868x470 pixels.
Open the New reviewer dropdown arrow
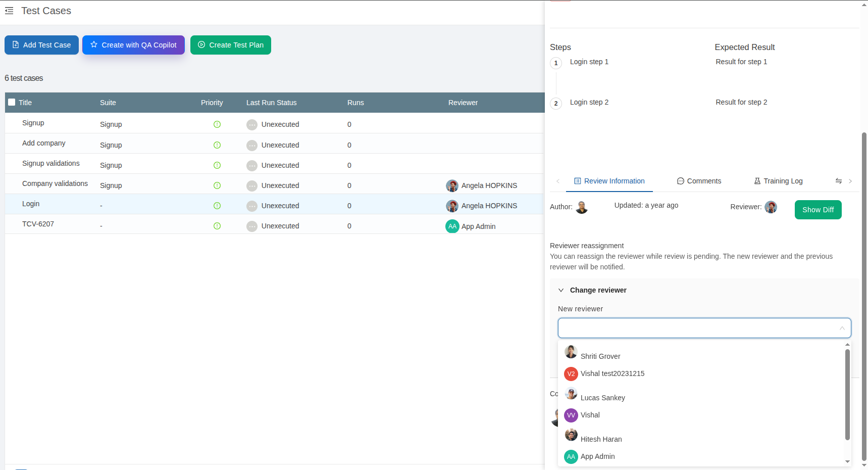click(x=842, y=328)
